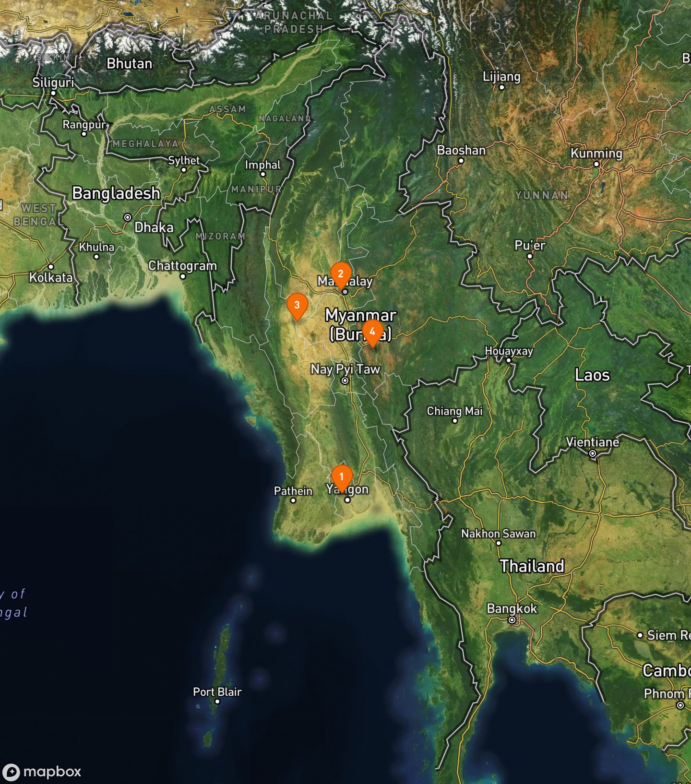The height and width of the screenshot is (784, 691).
Task: Click the Nay Pyi Taw capital dot
Action: pos(345,380)
